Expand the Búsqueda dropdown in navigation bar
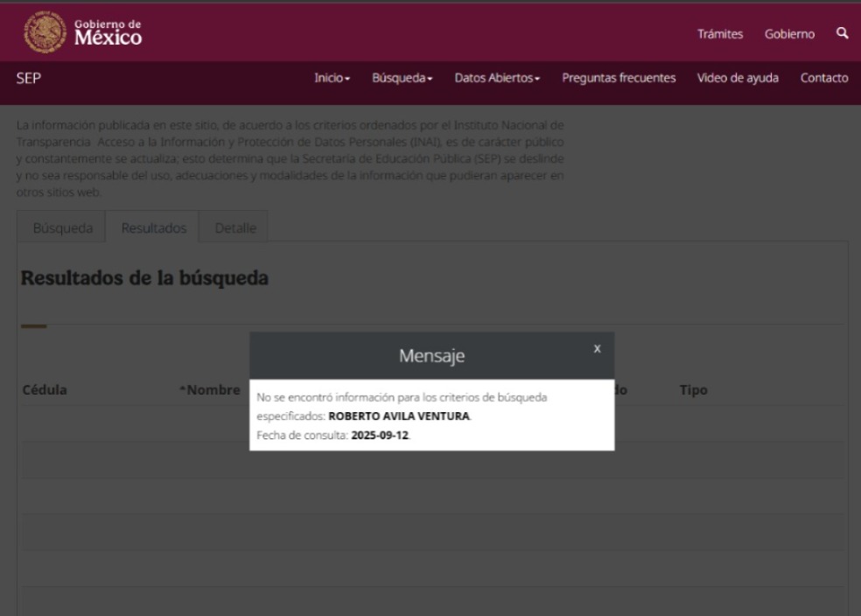861x616 pixels. tap(402, 78)
